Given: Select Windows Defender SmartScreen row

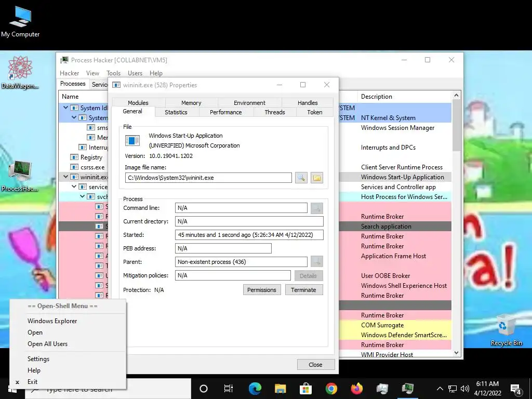Looking at the screenshot, I should pos(404,335).
